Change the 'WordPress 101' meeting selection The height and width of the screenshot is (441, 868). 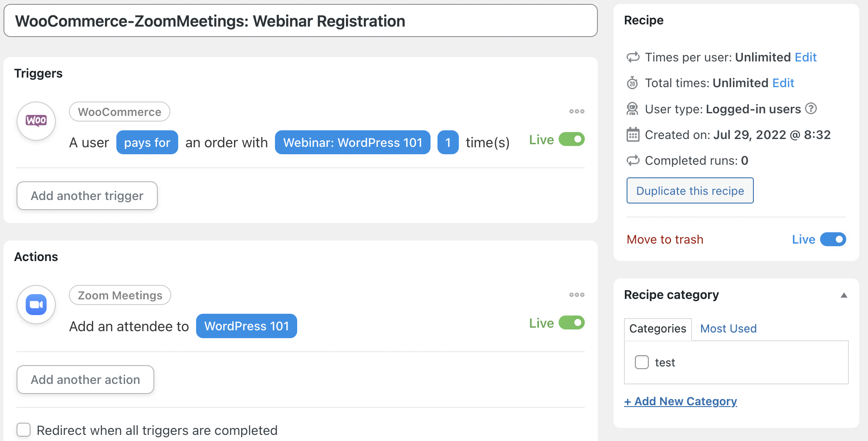(247, 326)
